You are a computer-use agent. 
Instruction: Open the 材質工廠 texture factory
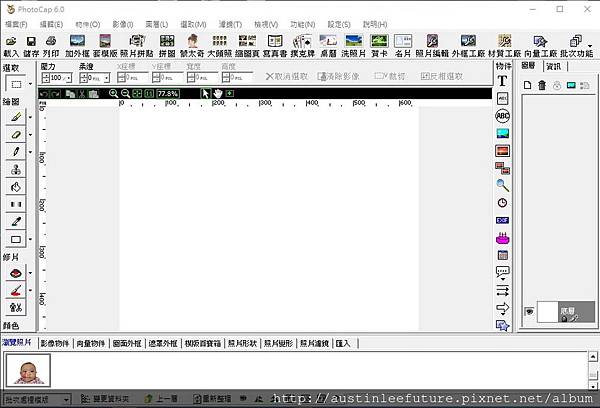[x=504, y=46]
